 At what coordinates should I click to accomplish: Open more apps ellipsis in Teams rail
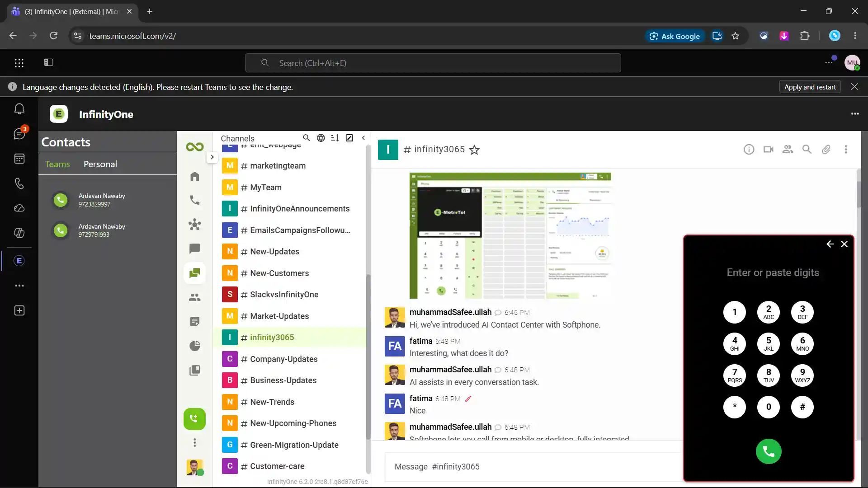pyautogui.click(x=19, y=286)
